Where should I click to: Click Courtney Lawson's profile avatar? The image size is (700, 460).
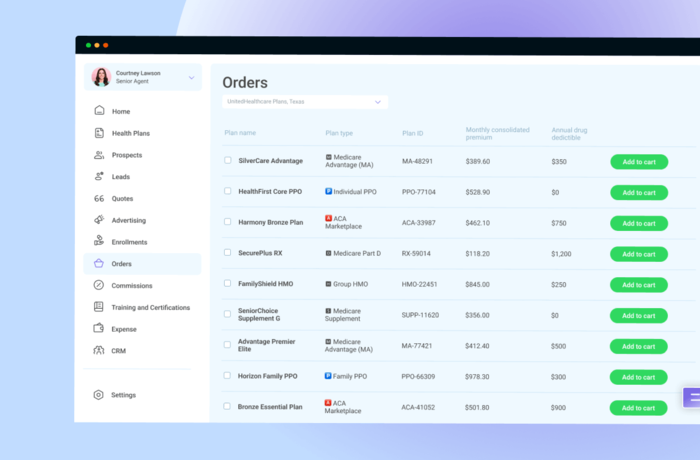coord(101,77)
